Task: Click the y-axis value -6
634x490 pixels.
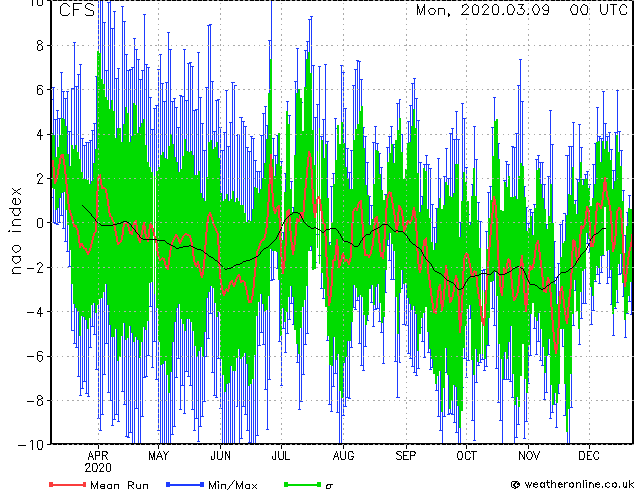Action: point(35,356)
